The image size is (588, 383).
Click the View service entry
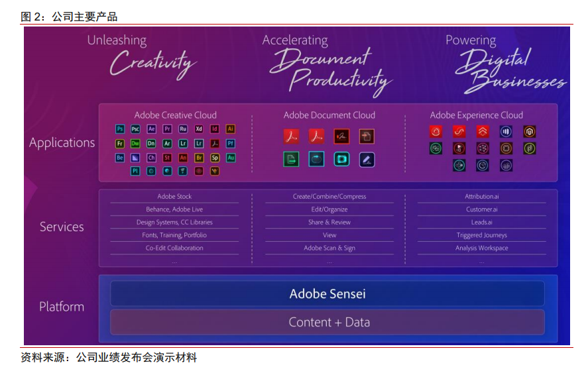click(x=329, y=235)
